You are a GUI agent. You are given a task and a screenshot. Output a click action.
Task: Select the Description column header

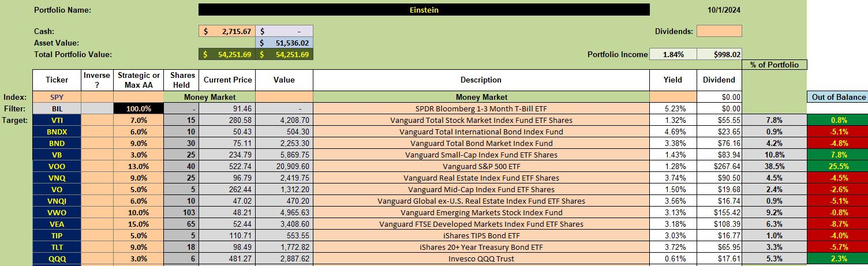pyautogui.click(x=481, y=80)
